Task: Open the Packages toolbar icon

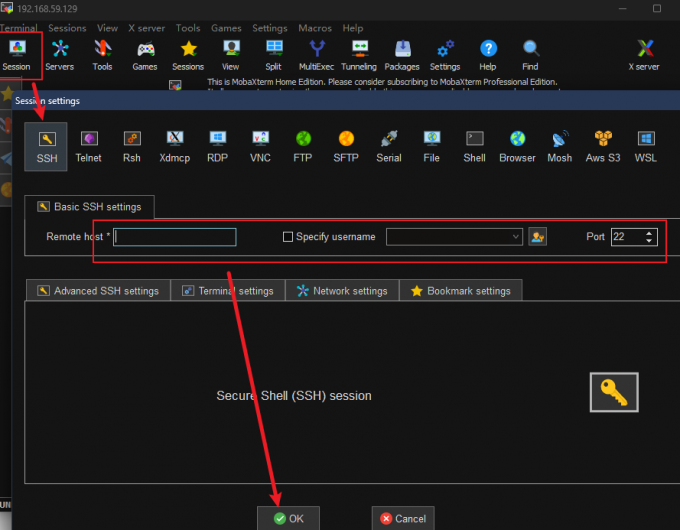Action: pos(402,55)
